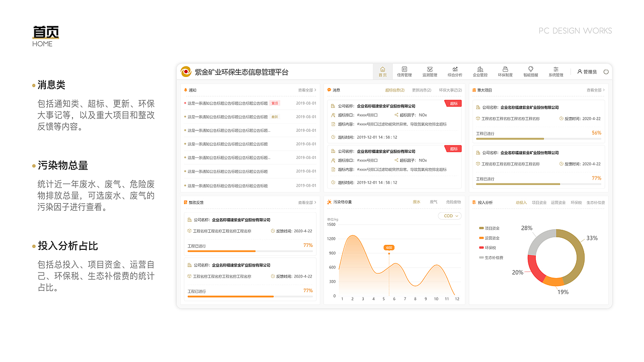Click the 紫金矿业环保生态信息管理平台 title

coord(242,72)
